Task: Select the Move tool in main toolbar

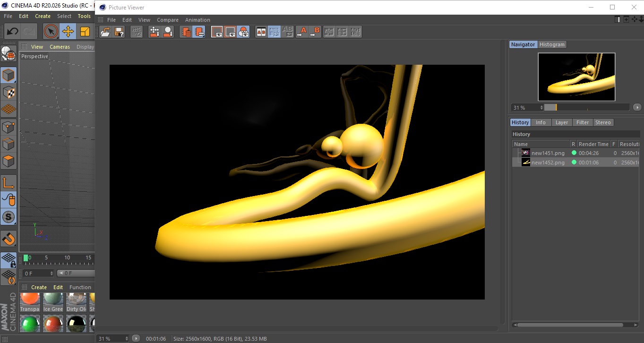Action: point(68,32)
